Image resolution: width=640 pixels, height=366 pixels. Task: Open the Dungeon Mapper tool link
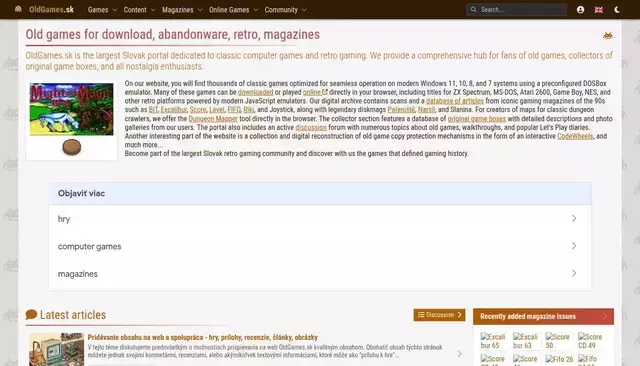pos(213,119)
